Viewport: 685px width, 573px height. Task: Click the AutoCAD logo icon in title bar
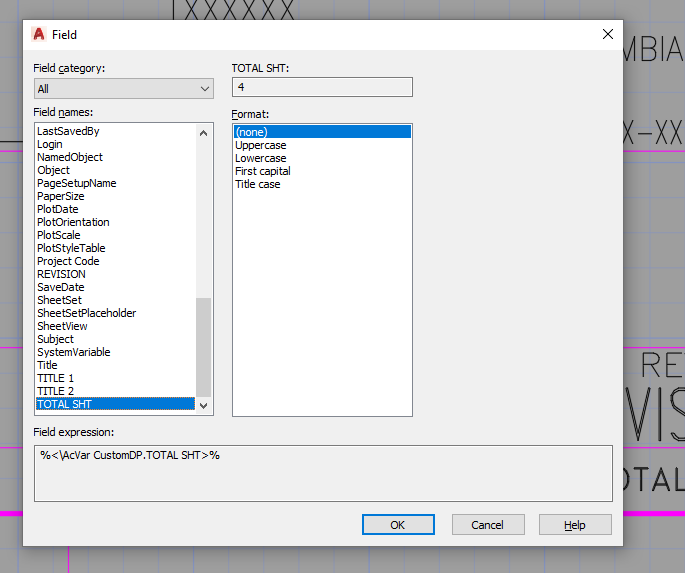pos(39,34)
